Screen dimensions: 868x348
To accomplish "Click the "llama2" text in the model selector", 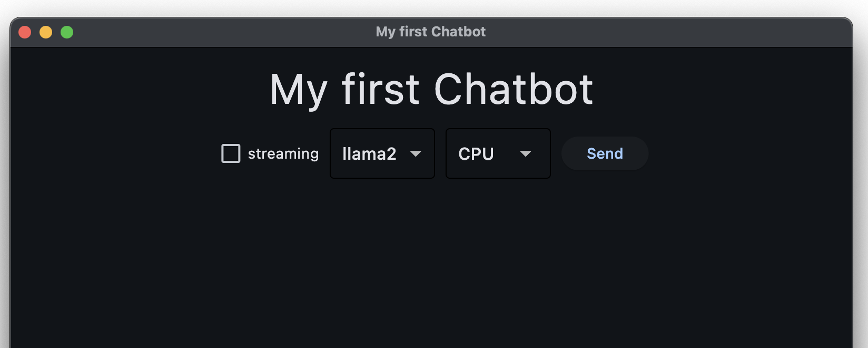I will click(x=369, y=153).
